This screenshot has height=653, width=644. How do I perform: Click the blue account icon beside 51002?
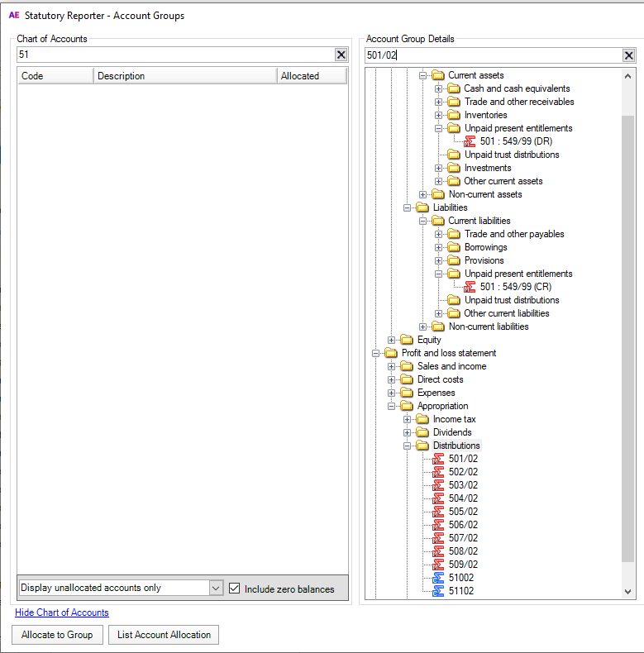[438, 578]
